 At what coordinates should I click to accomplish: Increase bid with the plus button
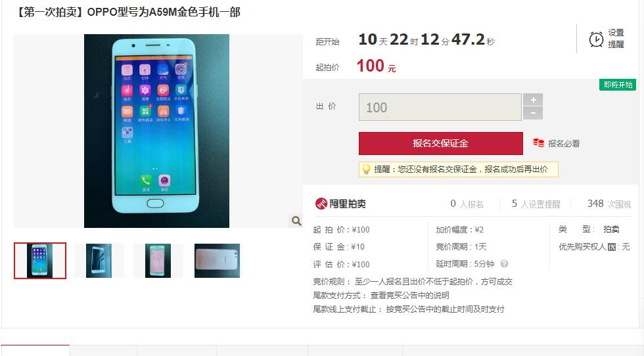[x=533, y=100]
